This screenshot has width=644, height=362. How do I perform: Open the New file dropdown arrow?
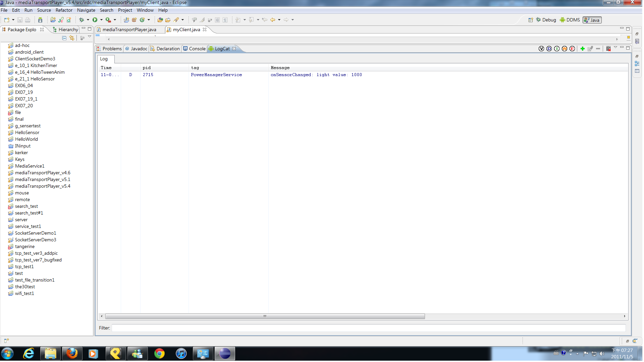click(13, 20)
